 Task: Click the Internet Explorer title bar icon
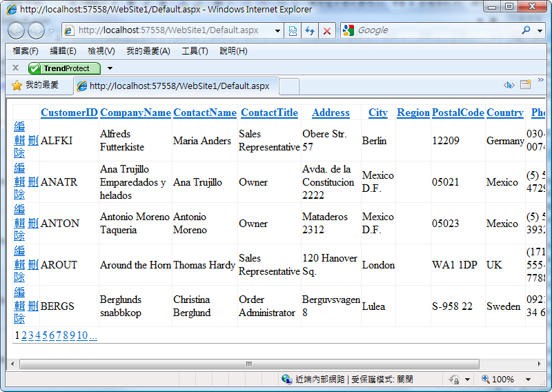tap(12, 9)
